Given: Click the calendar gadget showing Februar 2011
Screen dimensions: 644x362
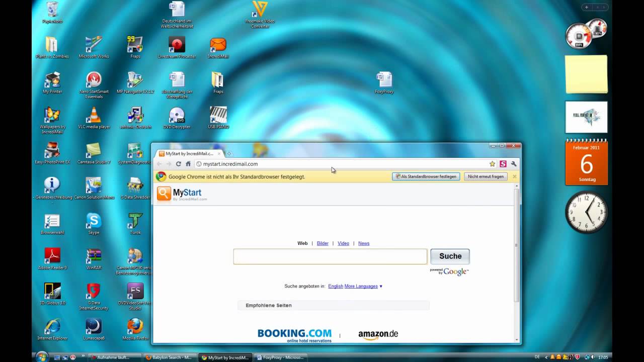Looking at the screenshot, I should (x=587, y=162).
